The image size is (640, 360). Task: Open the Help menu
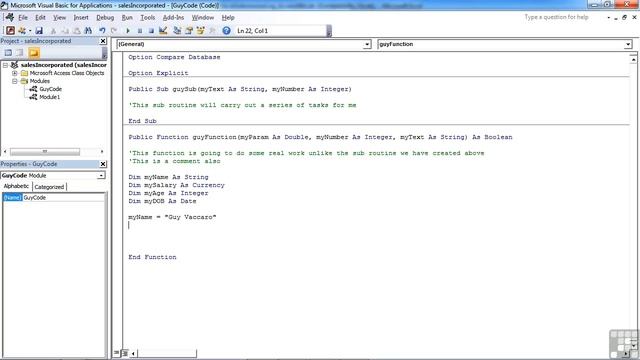pyautogui.click(x=228, y=18)
